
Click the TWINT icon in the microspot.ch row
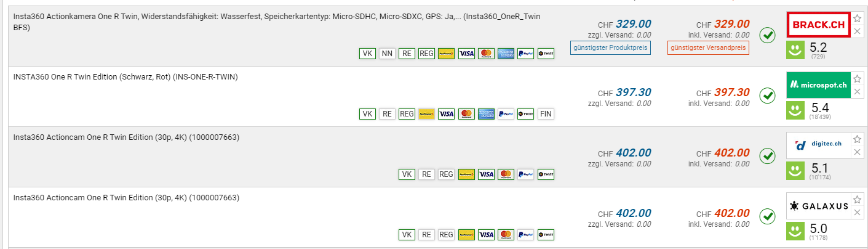tap(525, 114)
